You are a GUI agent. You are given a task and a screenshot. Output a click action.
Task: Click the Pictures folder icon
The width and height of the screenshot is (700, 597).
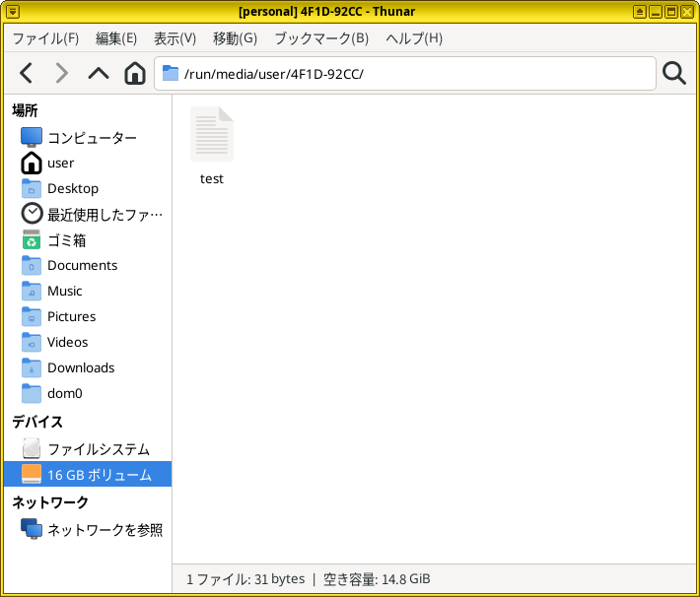32,316
